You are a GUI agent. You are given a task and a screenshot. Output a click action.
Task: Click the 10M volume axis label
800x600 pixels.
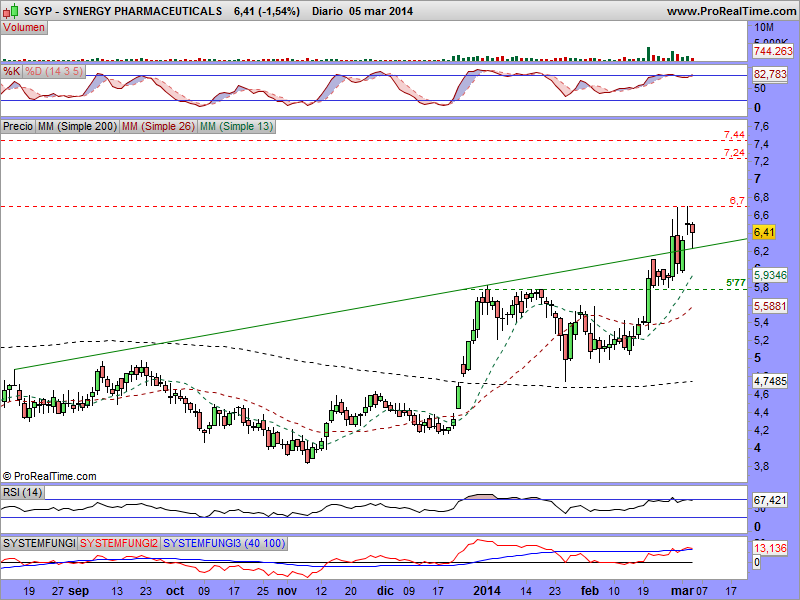(764, 28)
